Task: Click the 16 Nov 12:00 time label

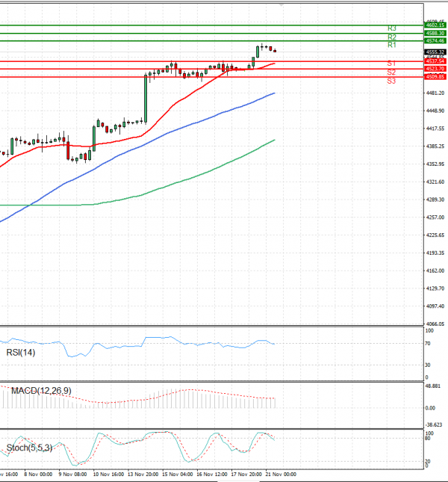Action: (x=212, y=475)
